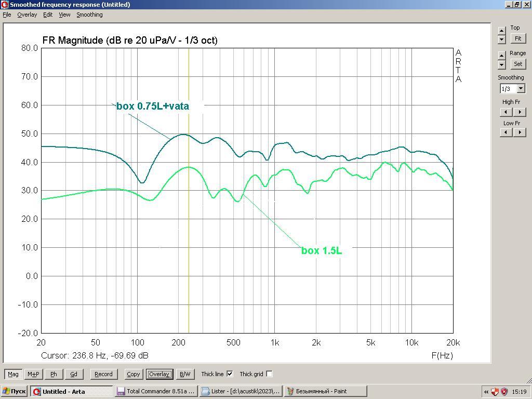532x399 pixels.
Task: Switch to Ph phase view
Action: [54, 374]
